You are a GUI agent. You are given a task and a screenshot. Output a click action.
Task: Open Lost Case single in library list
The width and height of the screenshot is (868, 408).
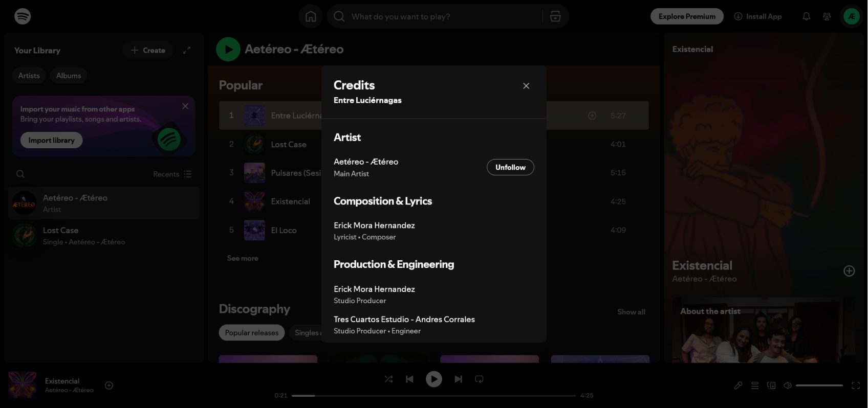[104, 236]
